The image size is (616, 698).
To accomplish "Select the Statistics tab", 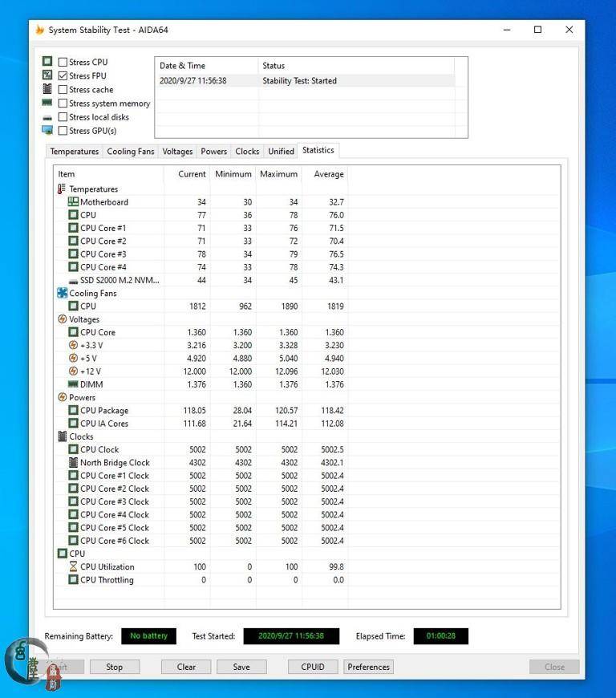I will [318, 151].
